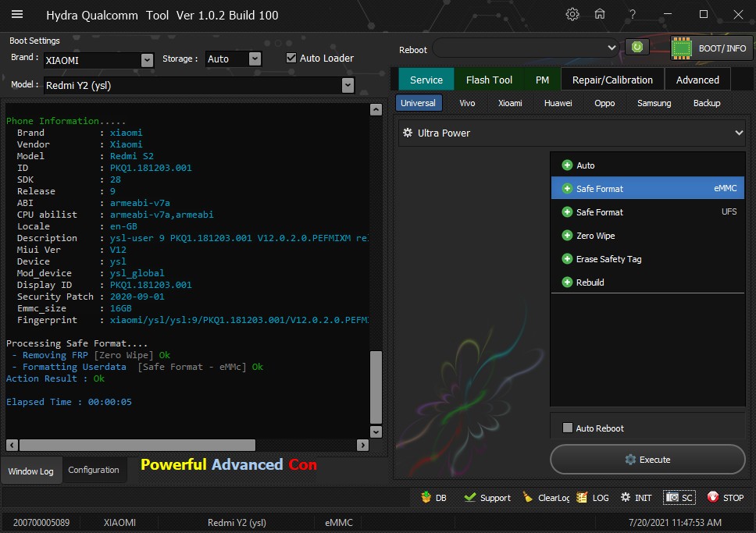The width and height of the screenshot is (756, 533).
Task: Expand the Reboot options dropdown
Action: point(612,48)
